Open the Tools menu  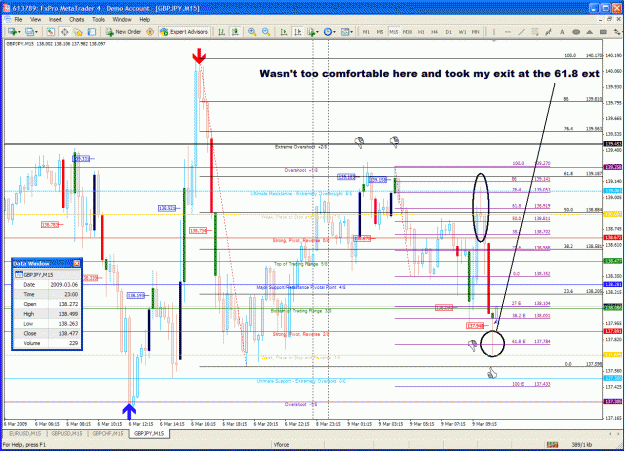point(98,19)
